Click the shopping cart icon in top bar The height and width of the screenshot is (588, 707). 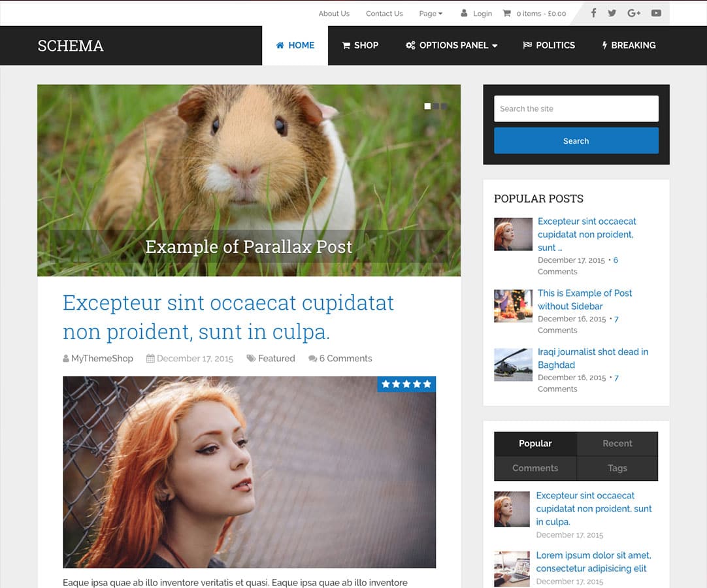[x=506, y=13]
